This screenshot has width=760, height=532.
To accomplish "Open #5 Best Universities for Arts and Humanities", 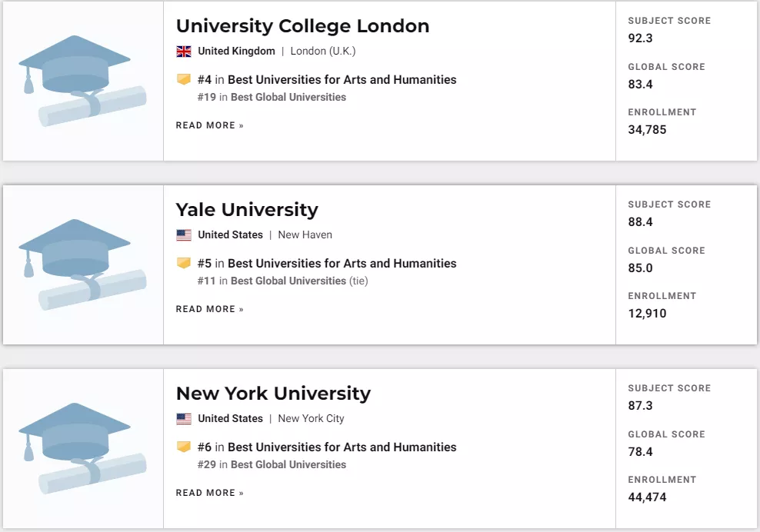I will tap(327, 263).
